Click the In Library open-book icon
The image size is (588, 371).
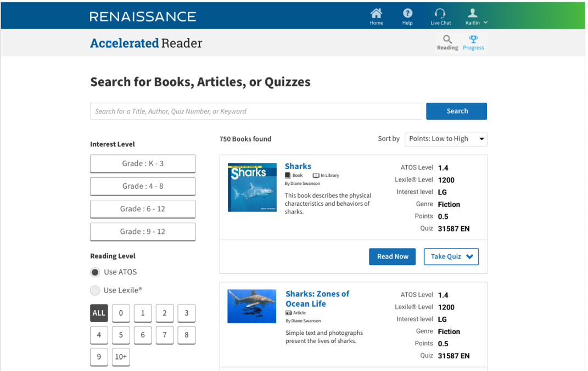[x=316, y=176]
